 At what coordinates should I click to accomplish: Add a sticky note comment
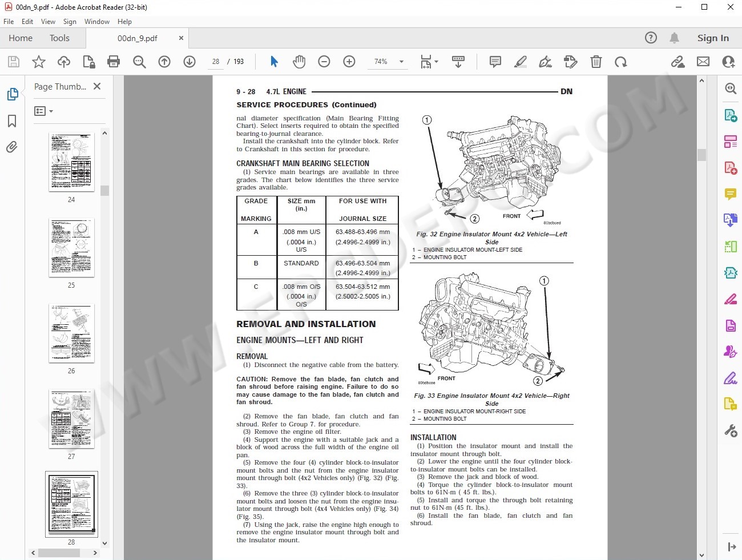[495, 62]
